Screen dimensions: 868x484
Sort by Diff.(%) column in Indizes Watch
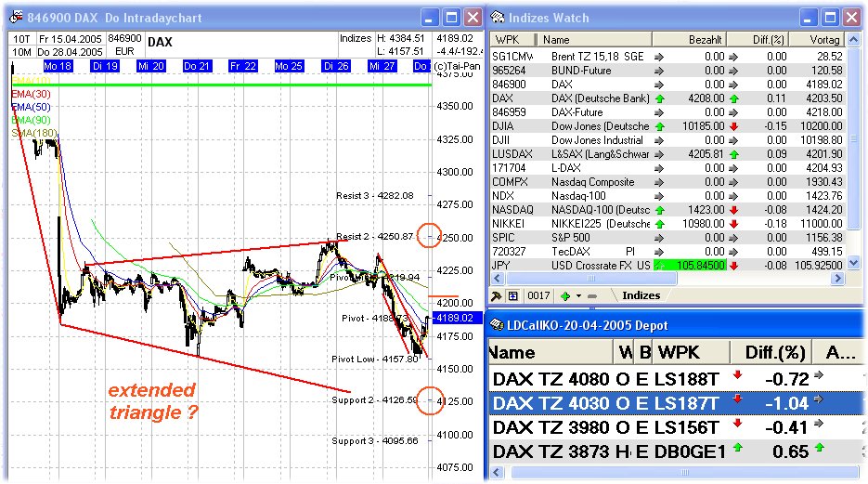click(758, 40)
